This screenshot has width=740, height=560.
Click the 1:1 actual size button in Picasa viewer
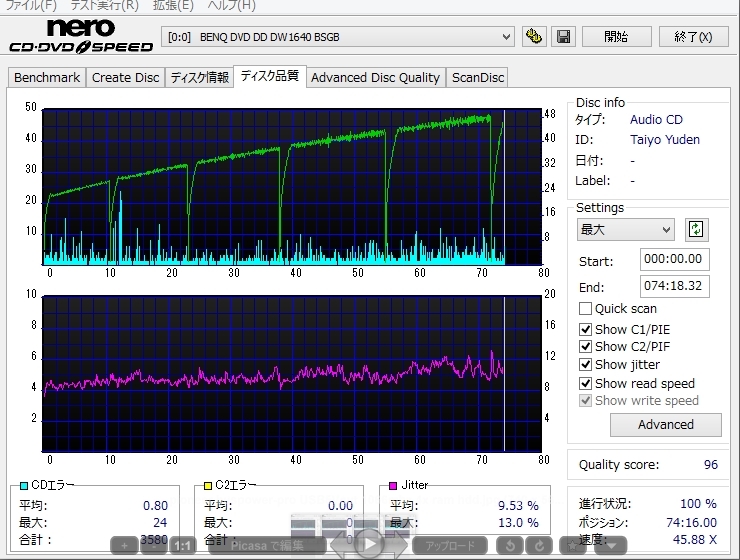coord(183,546)
